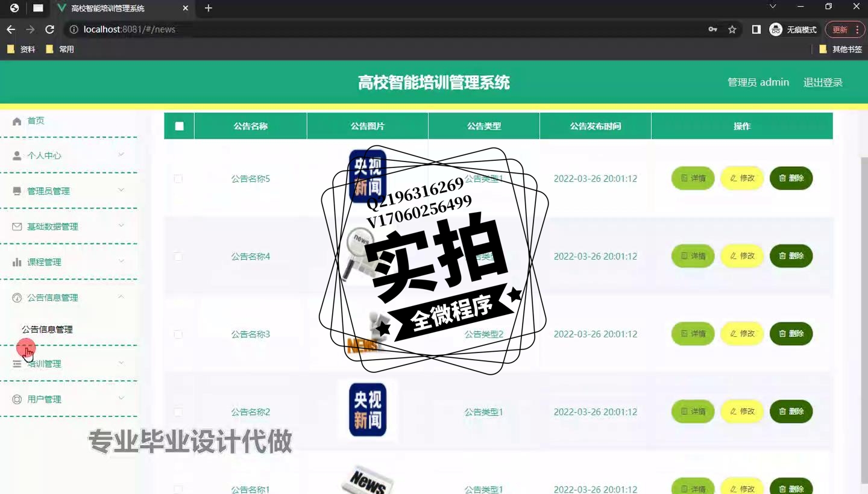Check the checkbox for 公告名称1 row
The height and width of the screenshot is (494, 868).
coord(178,489)
